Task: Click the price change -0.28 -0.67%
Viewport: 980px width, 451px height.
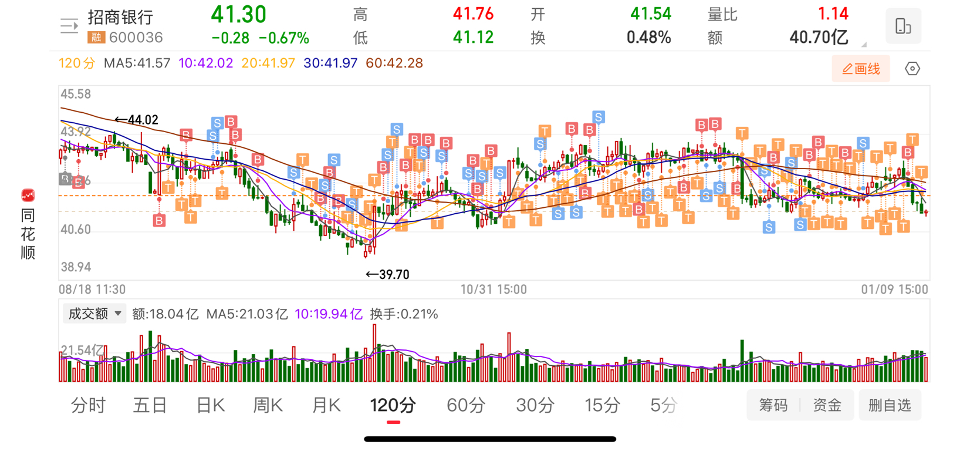Action: pyautogui.click(x=260, y=38)
